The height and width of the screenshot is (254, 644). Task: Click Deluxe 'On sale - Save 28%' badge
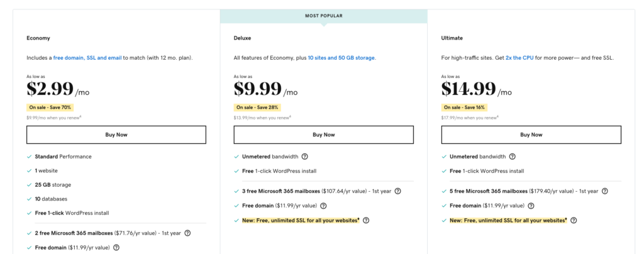point(257,108)
